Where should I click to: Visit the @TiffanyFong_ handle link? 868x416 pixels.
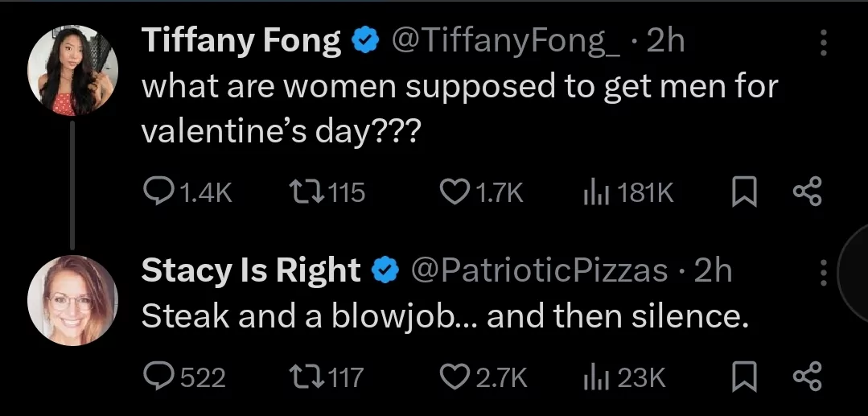[x=507, y=41]
